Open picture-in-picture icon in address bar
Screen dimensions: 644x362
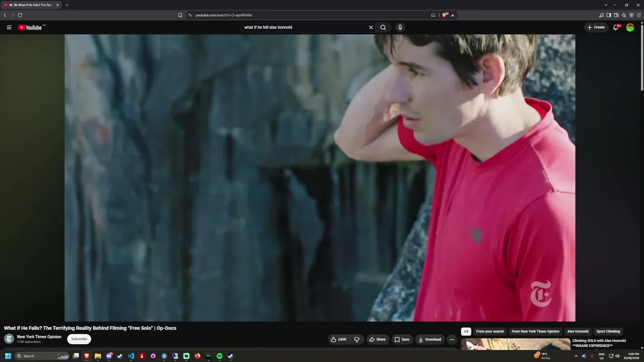click(433, 15)
